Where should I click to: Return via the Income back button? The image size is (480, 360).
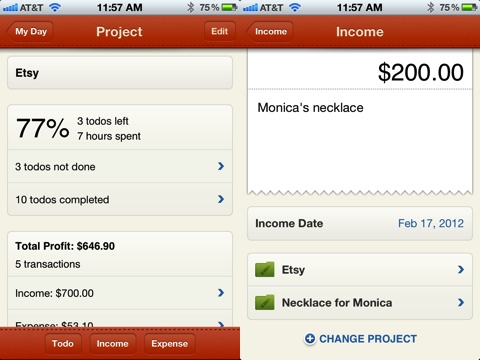point(270,32)
